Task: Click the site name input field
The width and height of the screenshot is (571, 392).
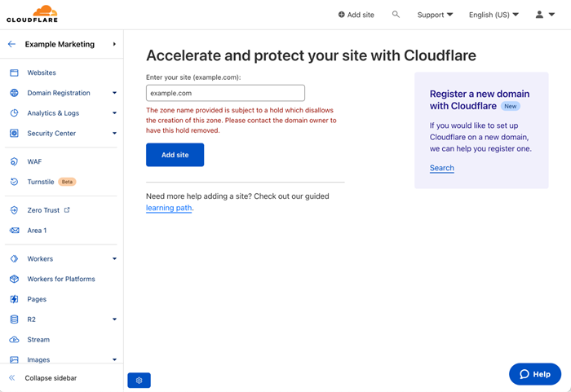Action: tap(225, 93)
